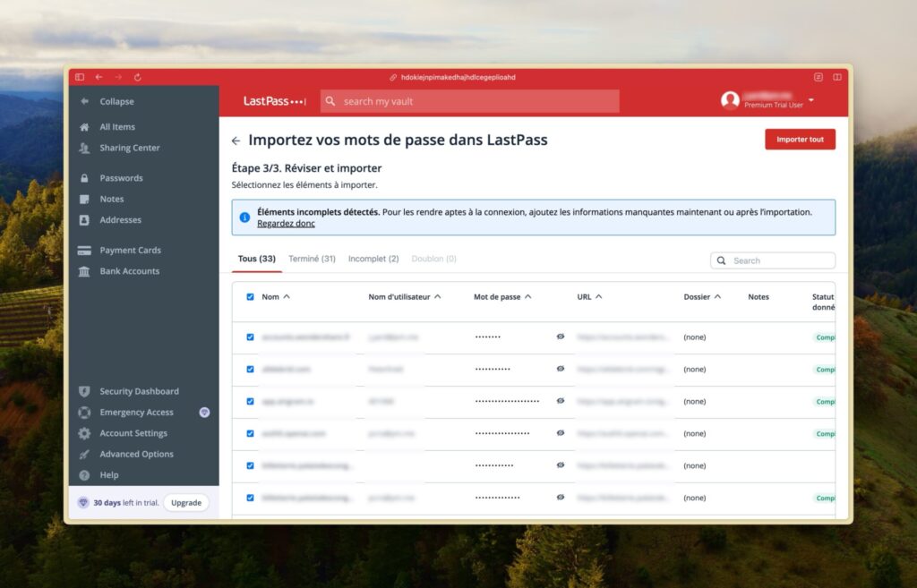Open All Items home icon

point(84,127)
